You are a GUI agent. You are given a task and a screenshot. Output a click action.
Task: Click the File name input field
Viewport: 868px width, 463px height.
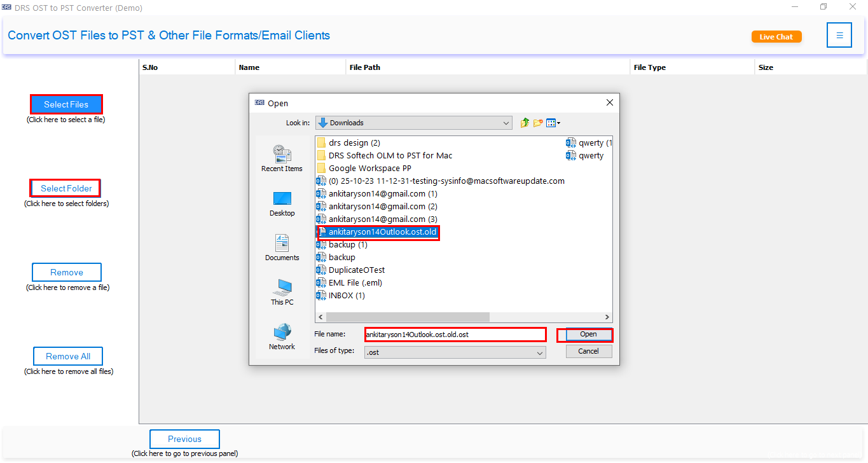click(455, 334)
